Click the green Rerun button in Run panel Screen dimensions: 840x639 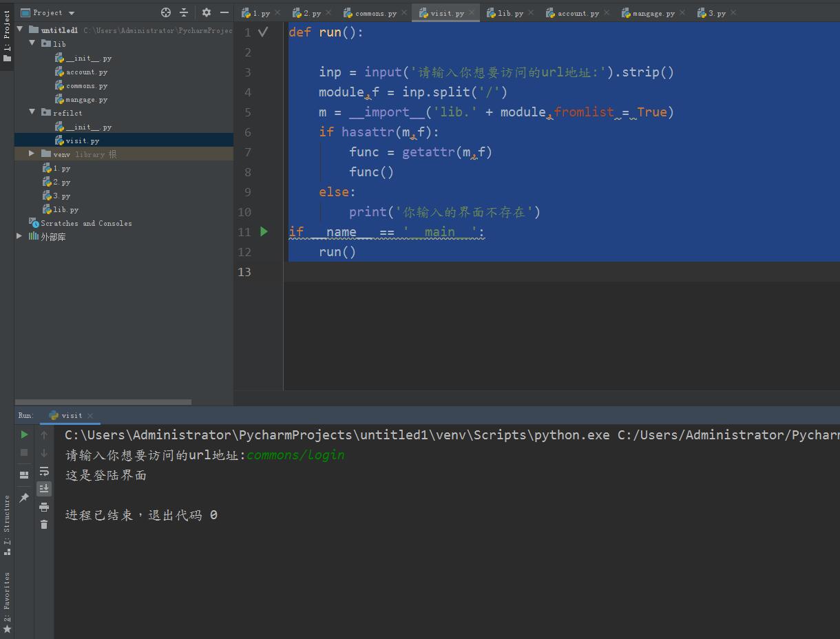24,434
